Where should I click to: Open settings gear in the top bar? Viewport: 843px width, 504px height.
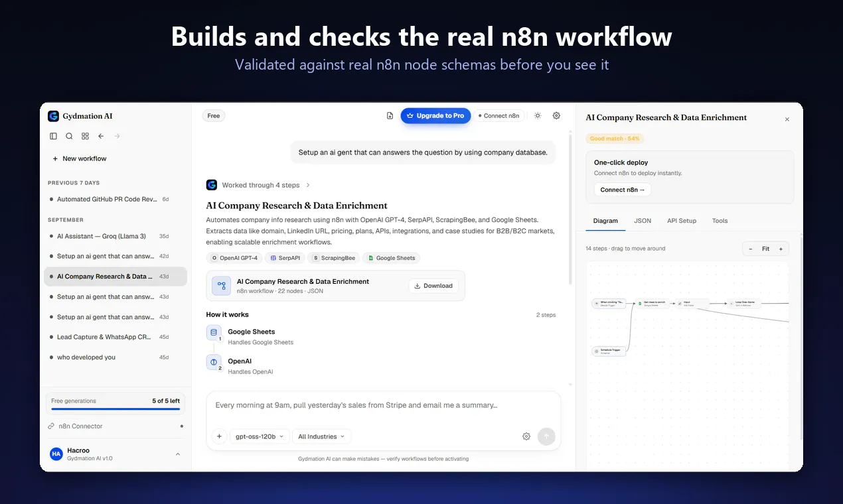556,115
